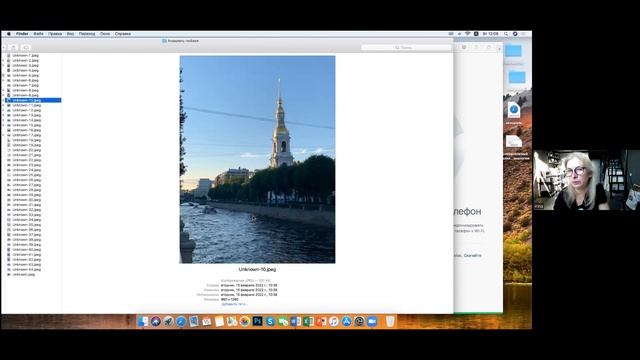Open App Store icon in Dock
This screenshot has height=360, width=640.
(346, 322)
